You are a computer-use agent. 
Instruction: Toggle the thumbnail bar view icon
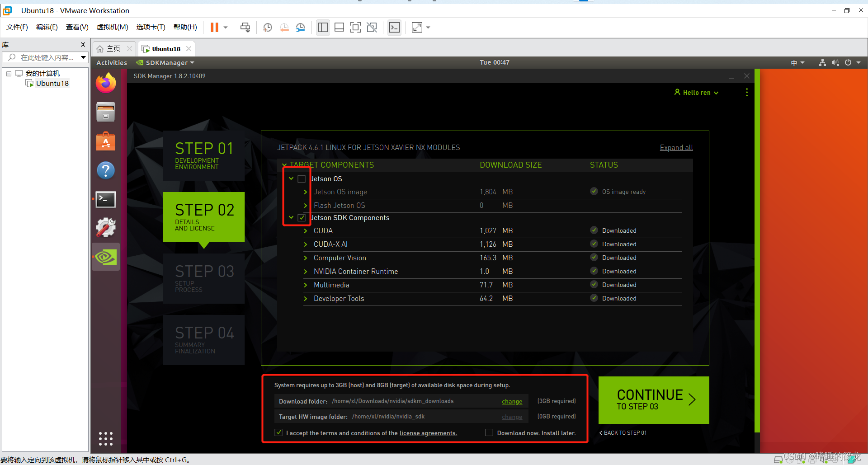(x=339, y=28)
